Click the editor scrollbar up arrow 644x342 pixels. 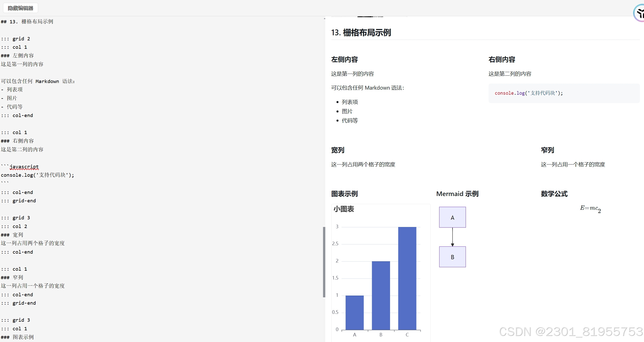pos(324,19)
